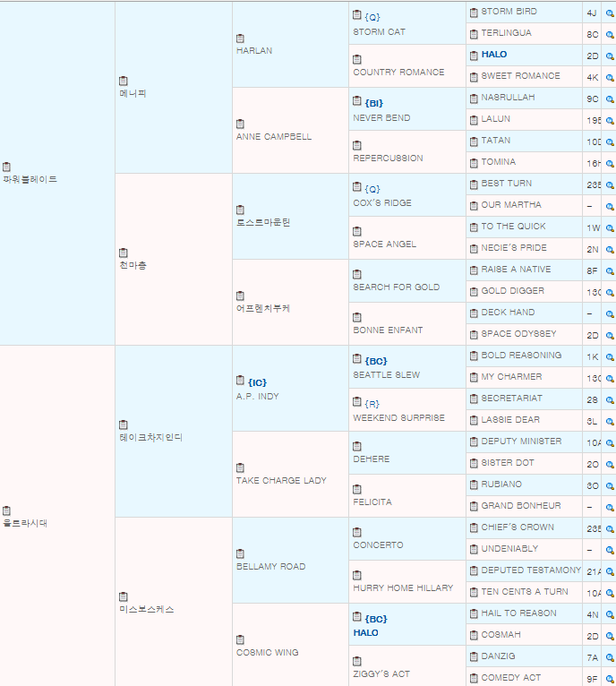Select the TOMINA name

pos(499,162)
